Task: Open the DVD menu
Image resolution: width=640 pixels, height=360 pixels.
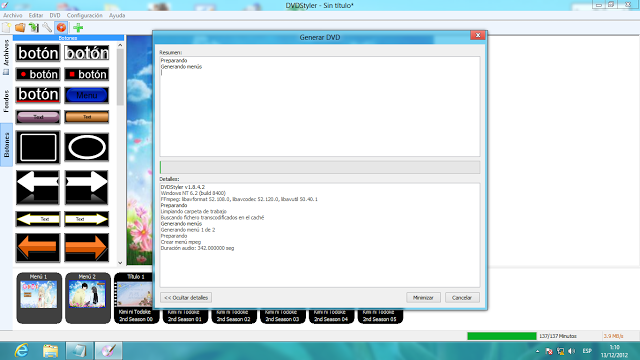Action: (x=55, y=15)
